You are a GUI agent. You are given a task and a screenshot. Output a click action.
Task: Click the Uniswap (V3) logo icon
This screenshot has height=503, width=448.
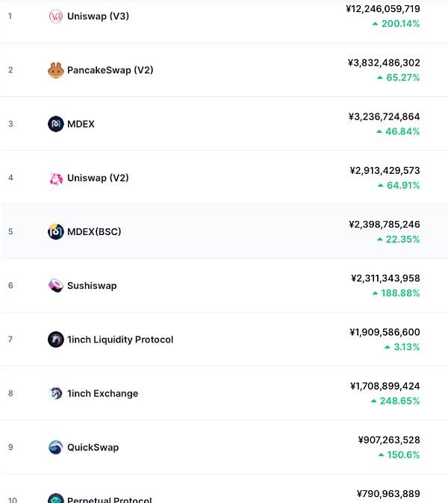[x=55, y=16]
